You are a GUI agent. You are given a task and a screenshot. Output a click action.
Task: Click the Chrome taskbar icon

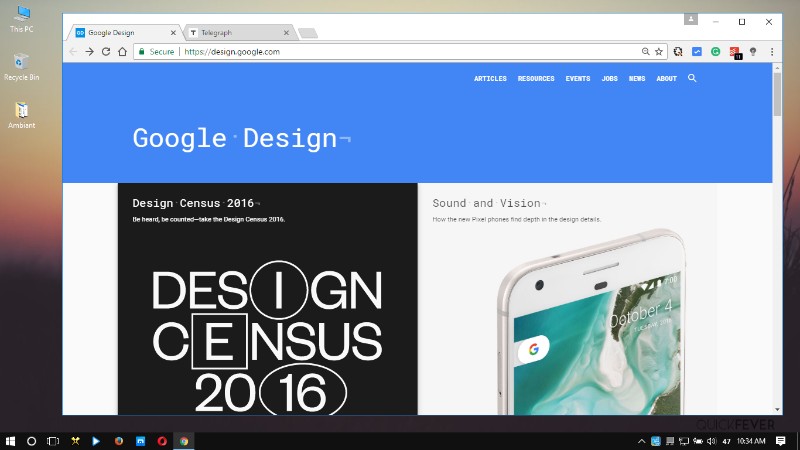184,441
